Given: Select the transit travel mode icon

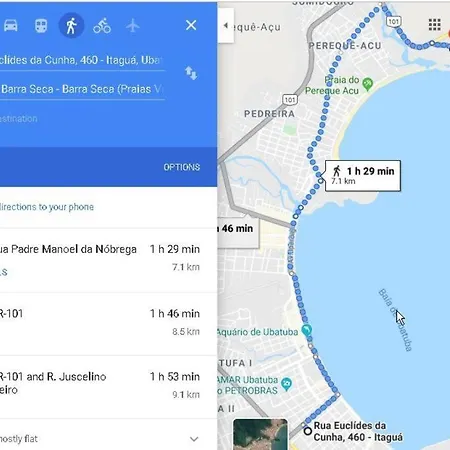Looking at the screenshot, I should pyautogui.click(x=41, y=26).
